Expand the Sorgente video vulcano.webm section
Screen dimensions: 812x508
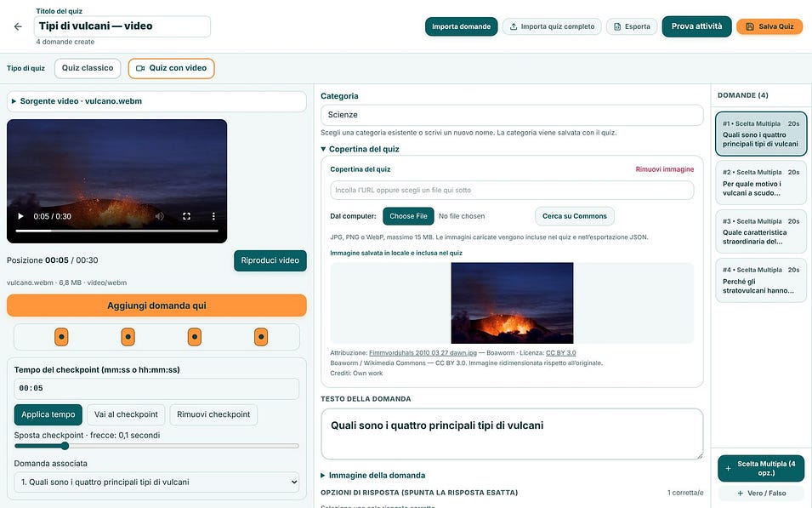tap(156, 101)
